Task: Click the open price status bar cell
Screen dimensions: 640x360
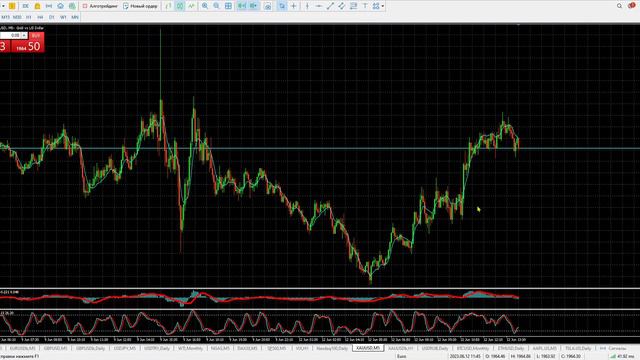Action: (495, 356)
